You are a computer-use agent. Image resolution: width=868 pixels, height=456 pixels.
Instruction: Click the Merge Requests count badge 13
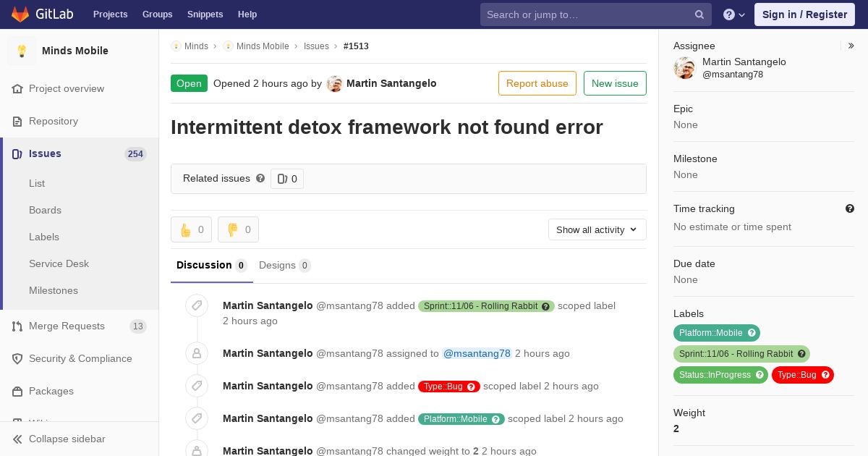(138, 326)
